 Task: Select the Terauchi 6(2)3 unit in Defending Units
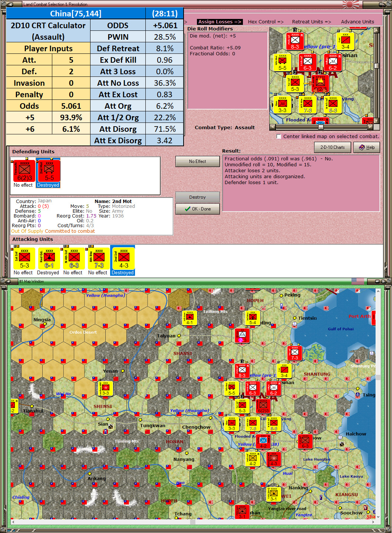24,171
